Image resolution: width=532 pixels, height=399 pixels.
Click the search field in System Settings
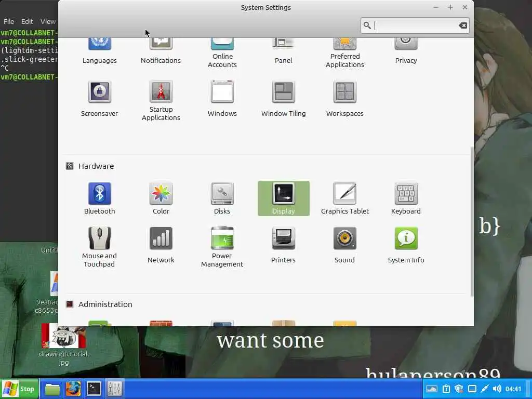415,25
